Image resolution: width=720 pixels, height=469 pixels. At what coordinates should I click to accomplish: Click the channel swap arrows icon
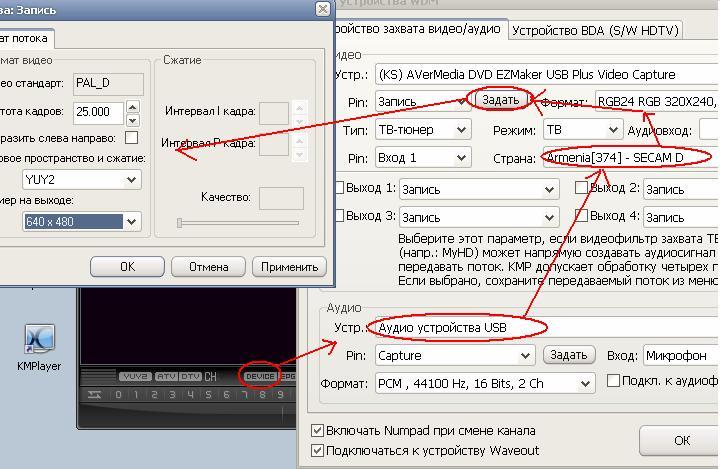95,394
